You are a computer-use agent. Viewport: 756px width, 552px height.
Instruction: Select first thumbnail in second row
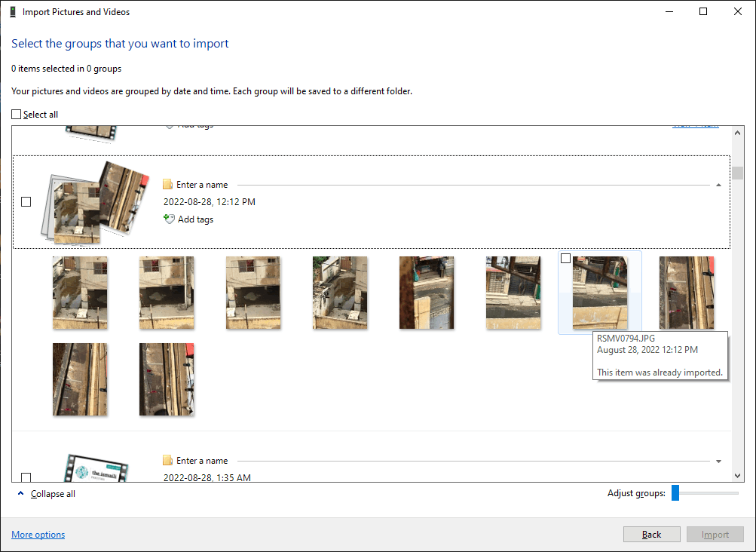pos(80,379)
